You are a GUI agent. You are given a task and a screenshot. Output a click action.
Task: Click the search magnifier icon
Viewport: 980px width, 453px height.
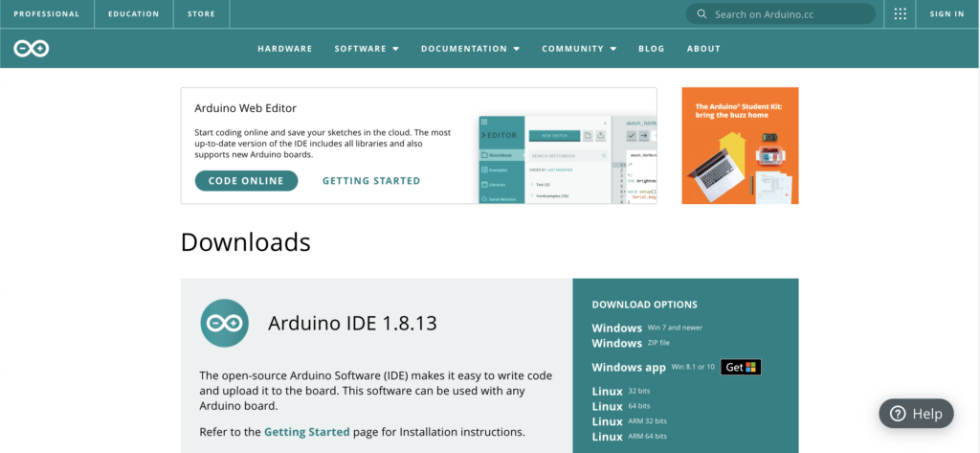(702, 14)
